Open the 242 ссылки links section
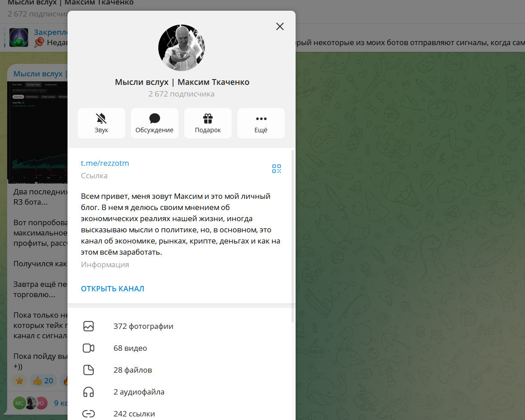Screen dimensions: 525x420 pyautogui.click(x=181, y=414)
